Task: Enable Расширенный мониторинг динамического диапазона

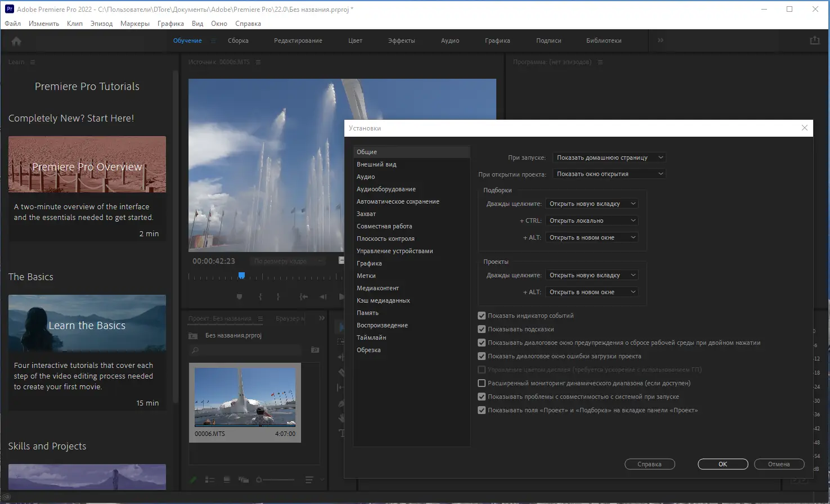Action: pyautogui.click(x=482, y=383)
